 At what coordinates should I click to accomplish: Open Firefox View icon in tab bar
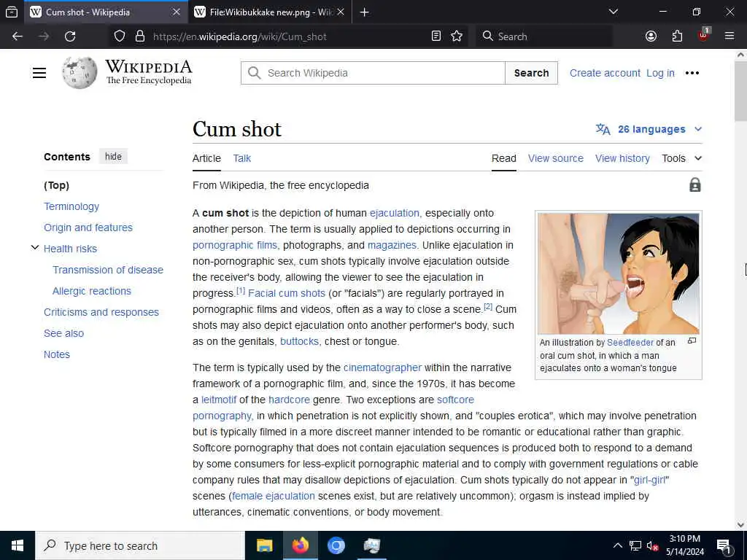(12, 12)
